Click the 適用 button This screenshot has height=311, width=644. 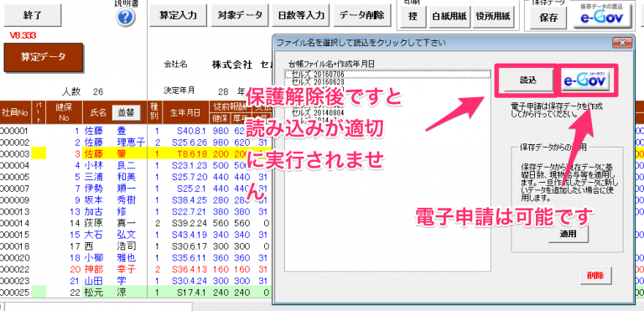(569, 235)
